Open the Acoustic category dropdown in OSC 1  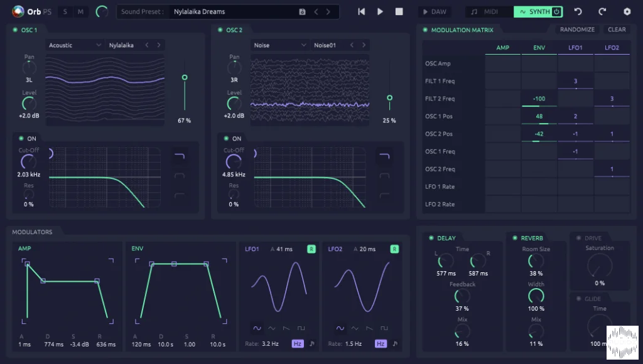pos(75,45)
